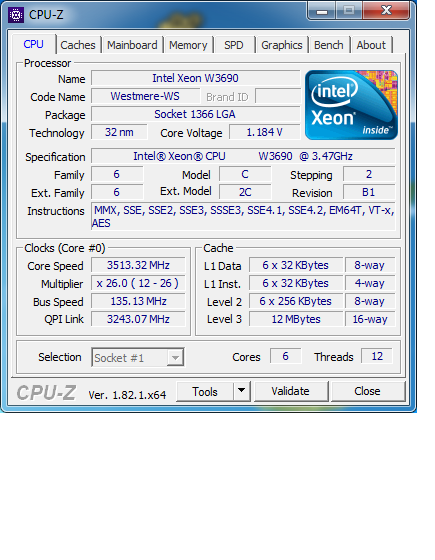Click the Intel Xeon inside logo
Viewport: 435px width, 560px height.
click(x=351, y=105)
